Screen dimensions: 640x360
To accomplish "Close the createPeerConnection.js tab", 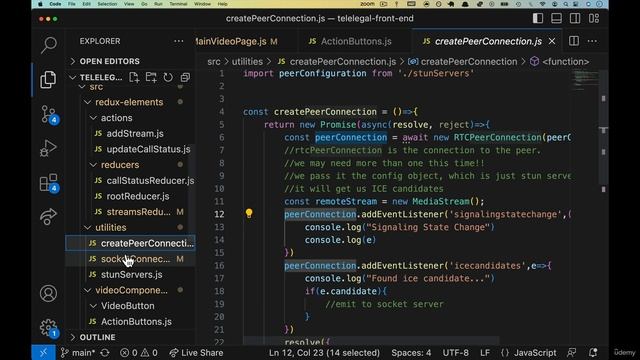I will [x=552, y=41].
